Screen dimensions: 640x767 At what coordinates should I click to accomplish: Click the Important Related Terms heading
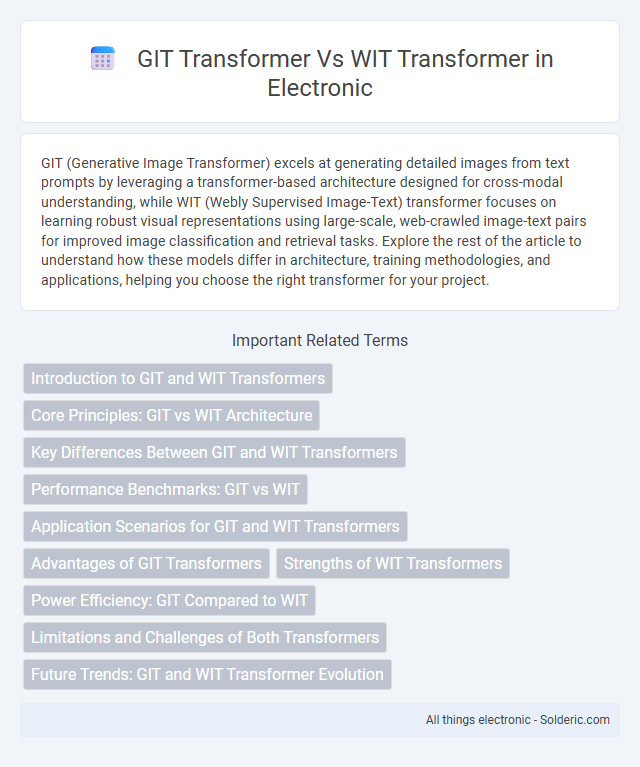[x=320, y=340]
